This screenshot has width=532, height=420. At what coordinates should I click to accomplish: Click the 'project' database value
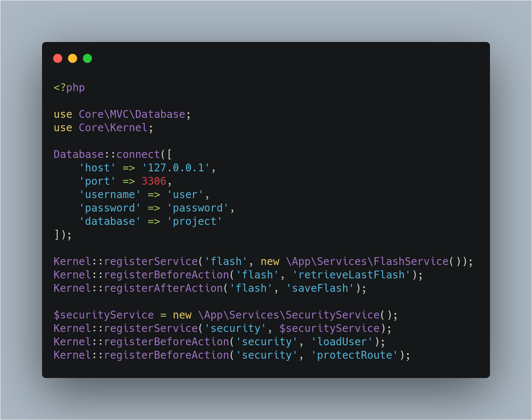pos(195,222)
